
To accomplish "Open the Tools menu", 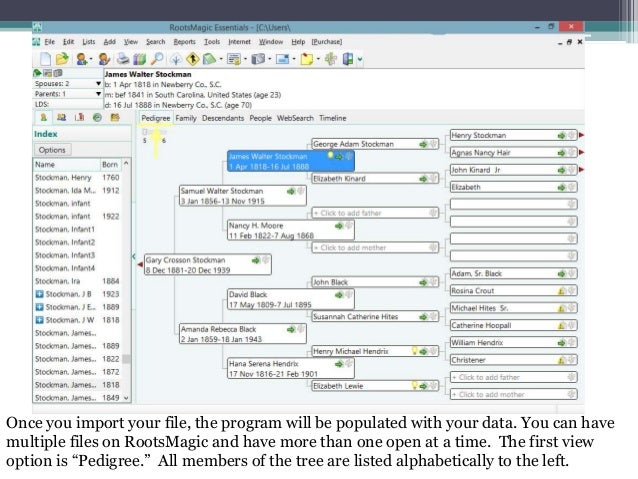I will [211, 41].
